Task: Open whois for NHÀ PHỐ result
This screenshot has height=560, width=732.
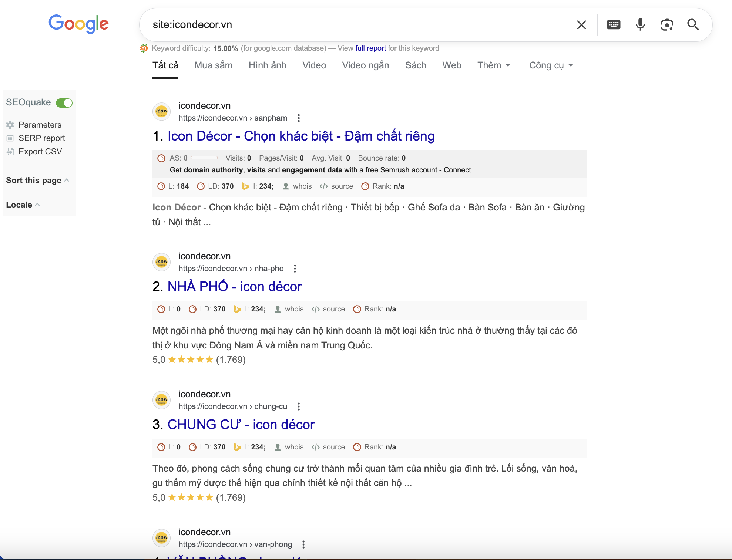Action: (289, 309)
